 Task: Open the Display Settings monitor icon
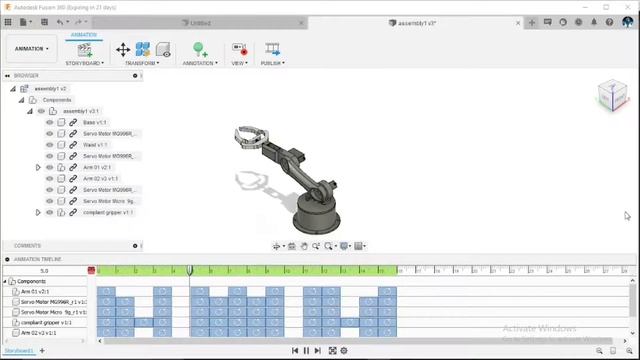click(344, 246)
